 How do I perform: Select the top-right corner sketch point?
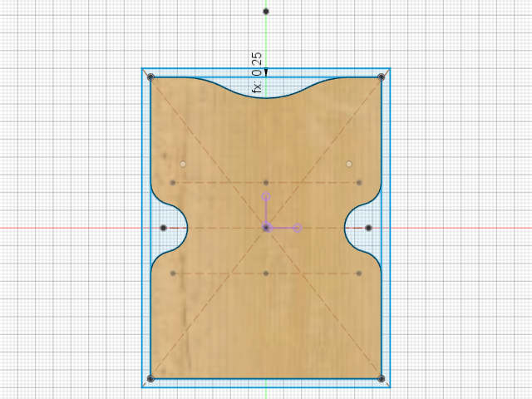(x=381, y=77)
